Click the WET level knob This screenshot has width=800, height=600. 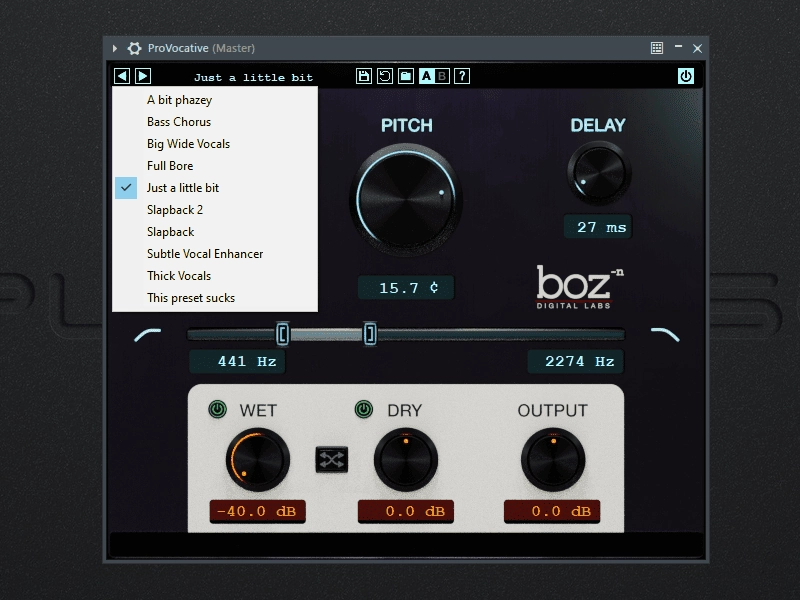point(258,460)
